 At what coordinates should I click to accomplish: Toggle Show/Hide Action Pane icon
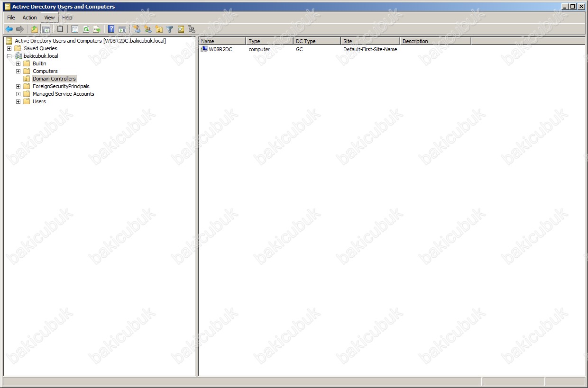(x=122, y=29)
